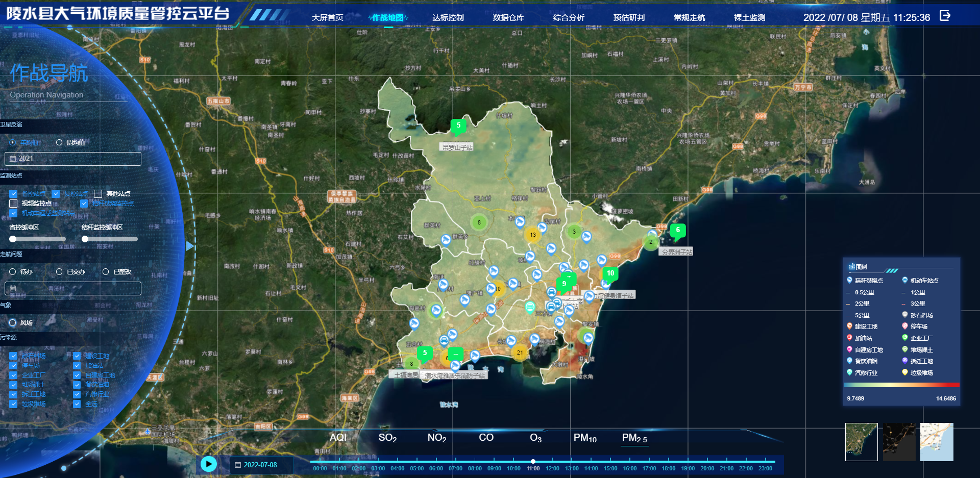Uncheck 县控站点 checkbox
This screenshot has height=478, width=980.
(56, 194)
